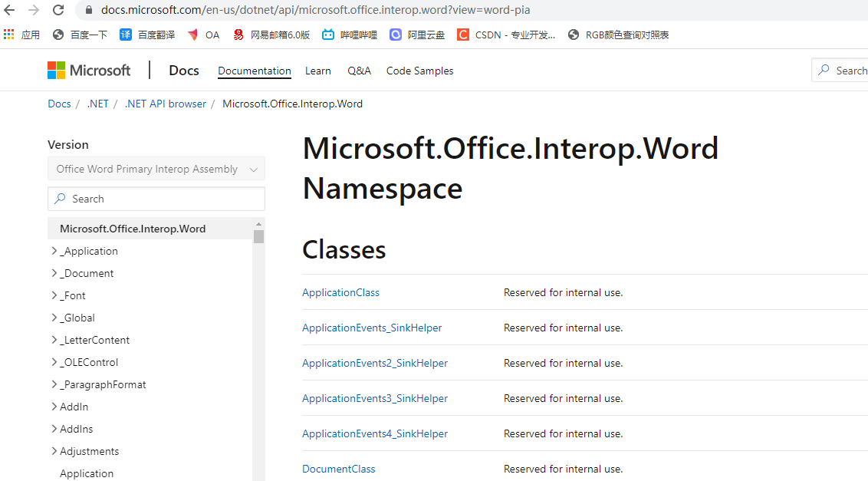The height and width of the screenshot is (481, 868).
Task: Click the header Search magnifier icon
Action: coord(824,70)
